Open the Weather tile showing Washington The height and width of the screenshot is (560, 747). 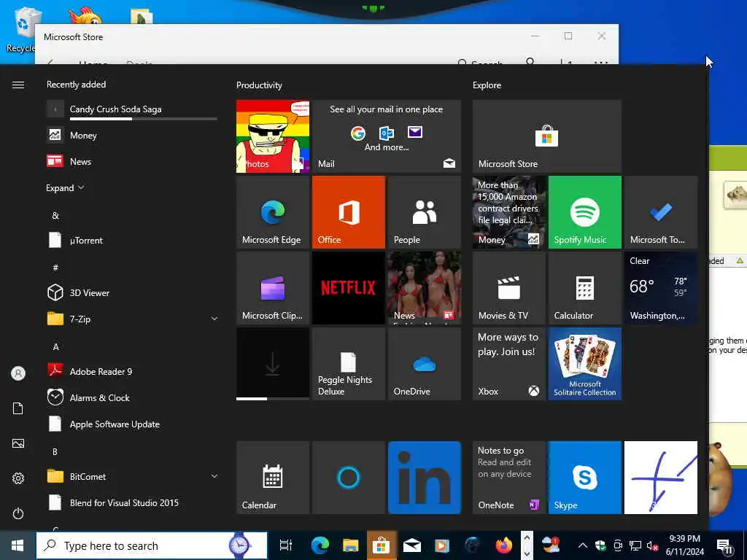(x=661, y=287)
